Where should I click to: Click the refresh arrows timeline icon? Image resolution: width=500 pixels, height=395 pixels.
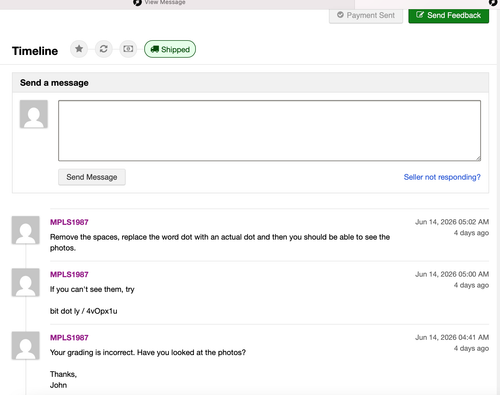point(104,49)
